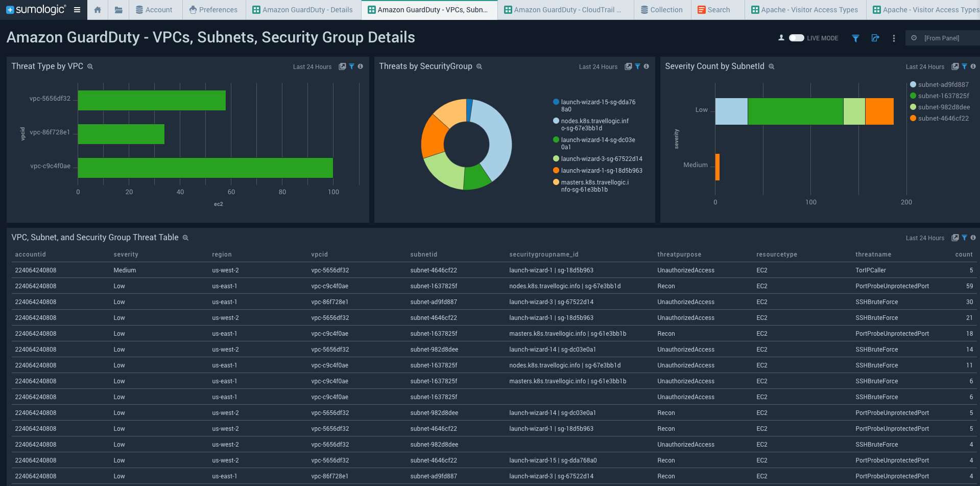Open Threat Table panel in search
The image size is (980, 486).
(x=955, y=238)
